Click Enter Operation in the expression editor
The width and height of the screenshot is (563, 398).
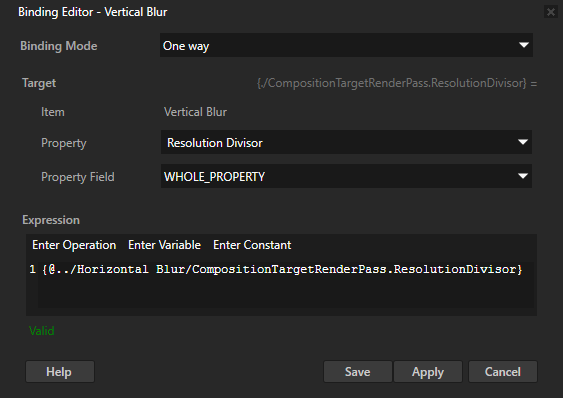tap(74, 245)
